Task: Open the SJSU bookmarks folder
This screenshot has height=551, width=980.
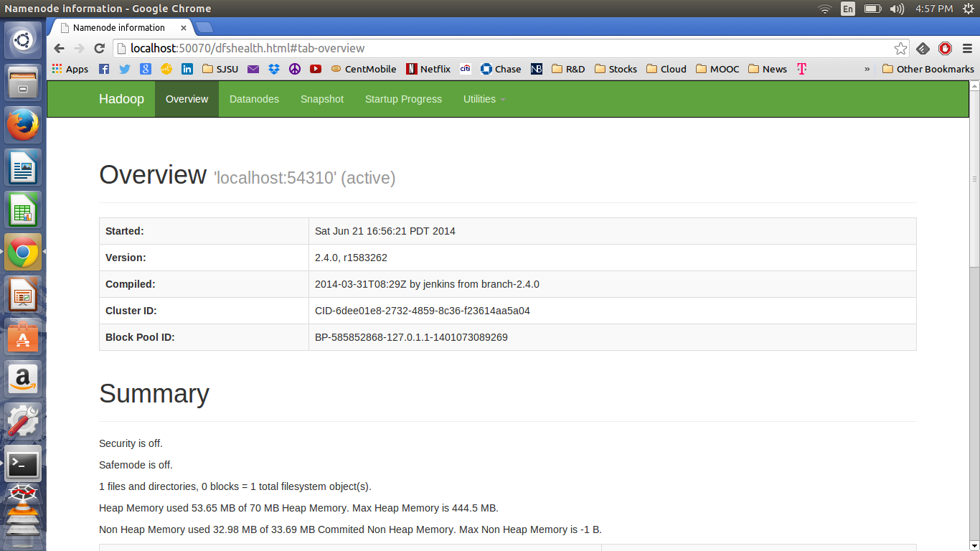Action: (220, 69)
